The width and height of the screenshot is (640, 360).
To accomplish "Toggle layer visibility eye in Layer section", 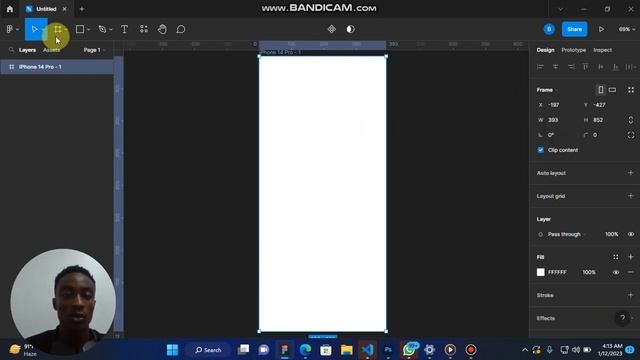I will (631, 234).
